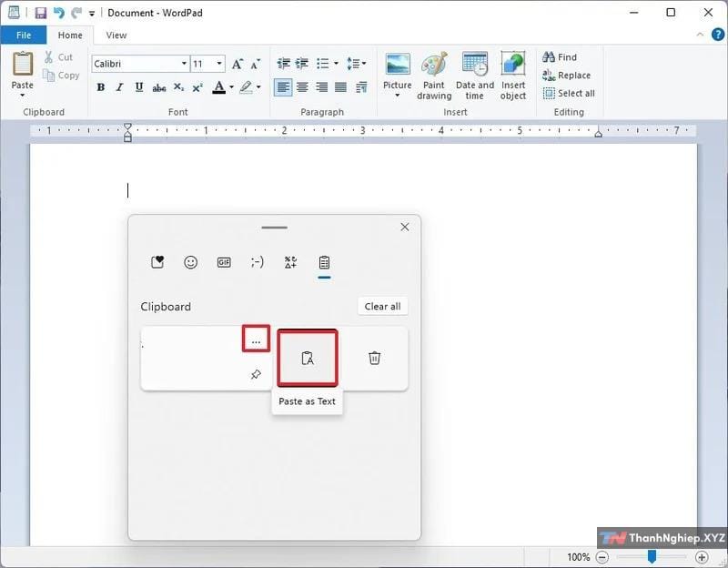Viewport: 728px width, 568px height.
Task: Click Paste as Text icon
Action: [308, 358]
